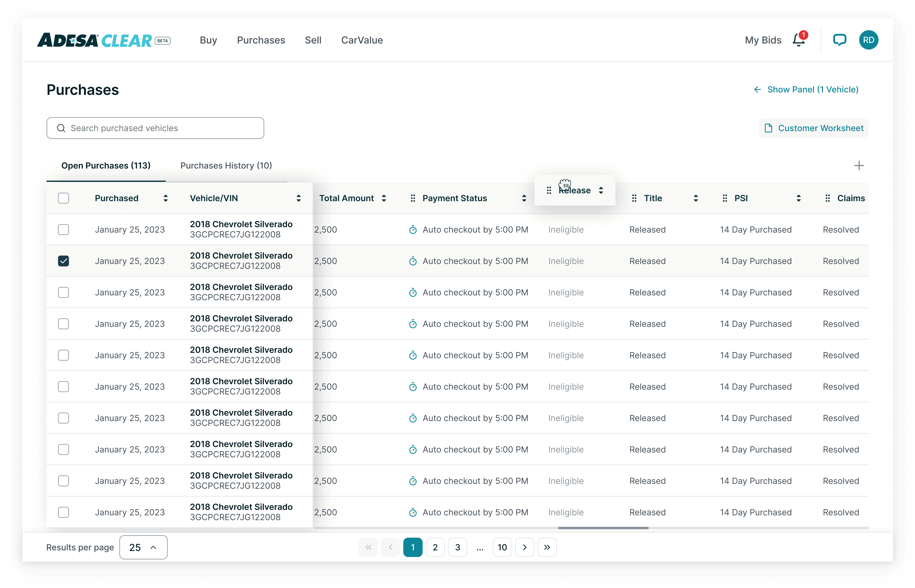The width and height of the screenshot is (915, 588).
Task: Open the results per page dropdown
Action: (x=143, y=548)
